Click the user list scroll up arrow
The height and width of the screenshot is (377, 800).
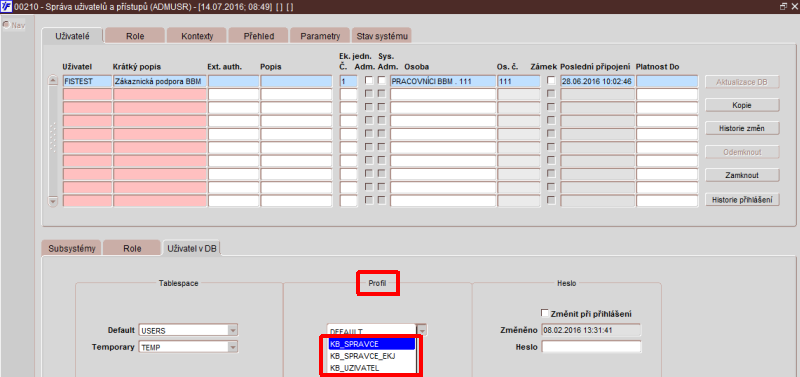point(53,81)
